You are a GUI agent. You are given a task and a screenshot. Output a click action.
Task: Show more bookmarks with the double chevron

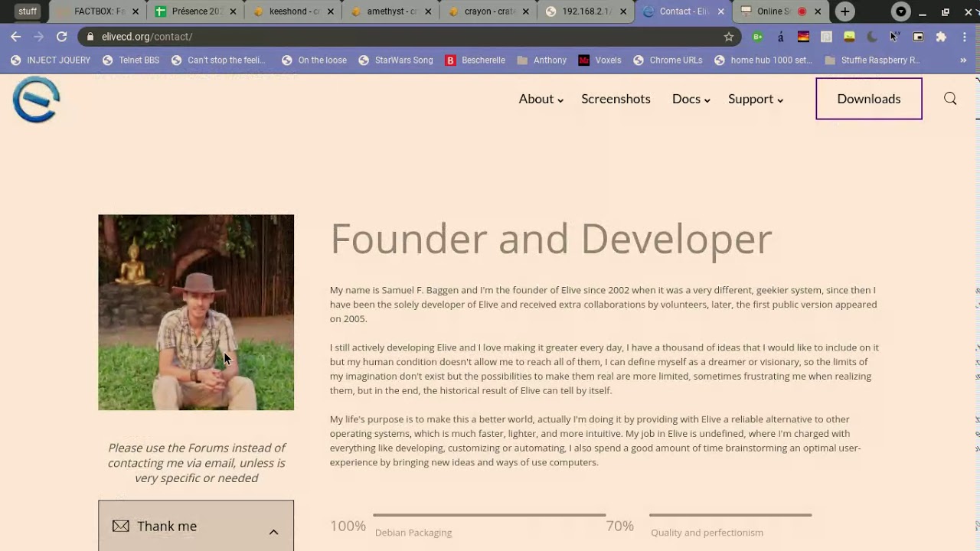[963, 60]
